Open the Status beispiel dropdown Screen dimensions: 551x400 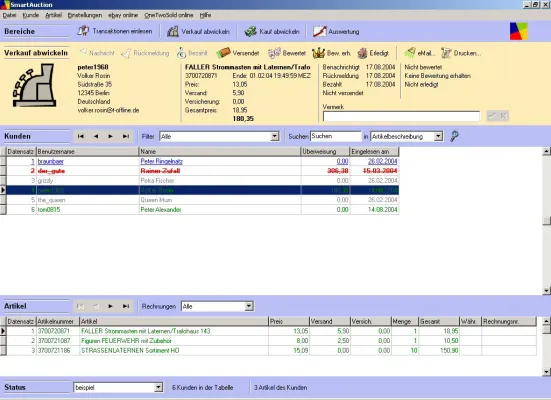(158, 387)
